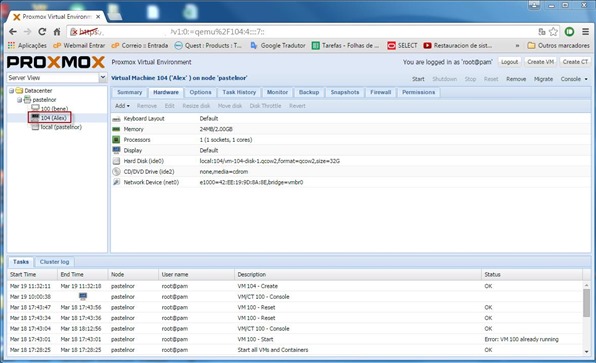The height and width of the screenshot is (363, 596).
Task: Switch to the Task History tab
Action: 239,92
